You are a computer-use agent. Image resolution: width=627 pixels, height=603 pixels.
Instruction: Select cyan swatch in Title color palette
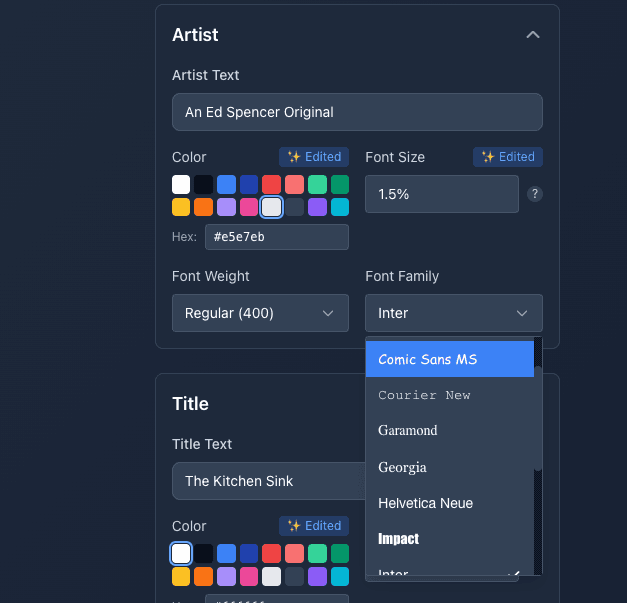(x=340, y=577)
